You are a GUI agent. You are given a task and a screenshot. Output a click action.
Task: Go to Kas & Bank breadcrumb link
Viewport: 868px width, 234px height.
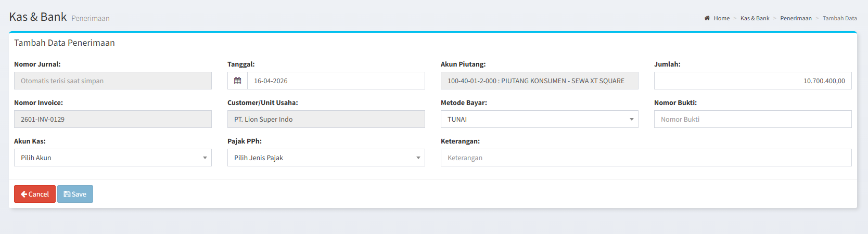(755, 18)
